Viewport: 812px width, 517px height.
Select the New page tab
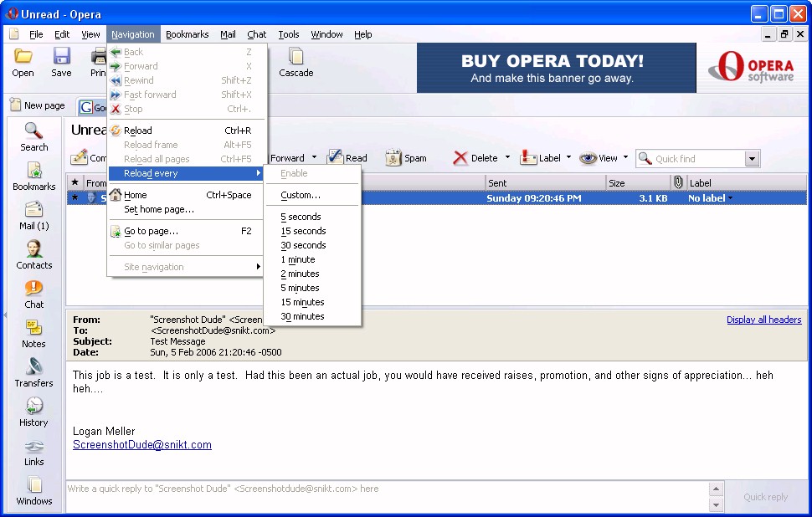(x=38, y=106)
